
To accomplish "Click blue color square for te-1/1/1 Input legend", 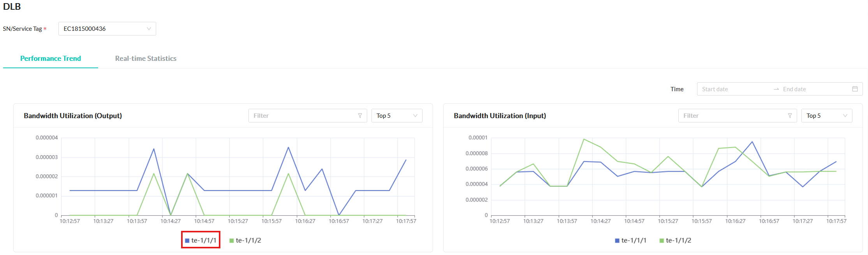I will 617,241.
